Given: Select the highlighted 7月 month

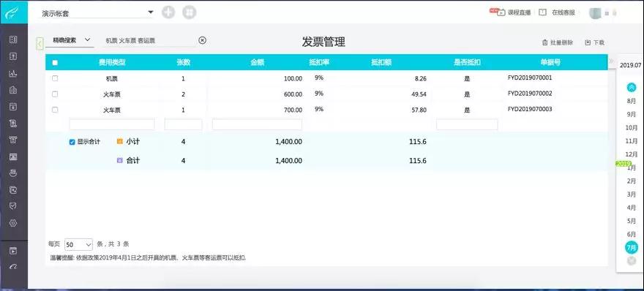Looking at the screenshot, I should [x=632, y=247].
